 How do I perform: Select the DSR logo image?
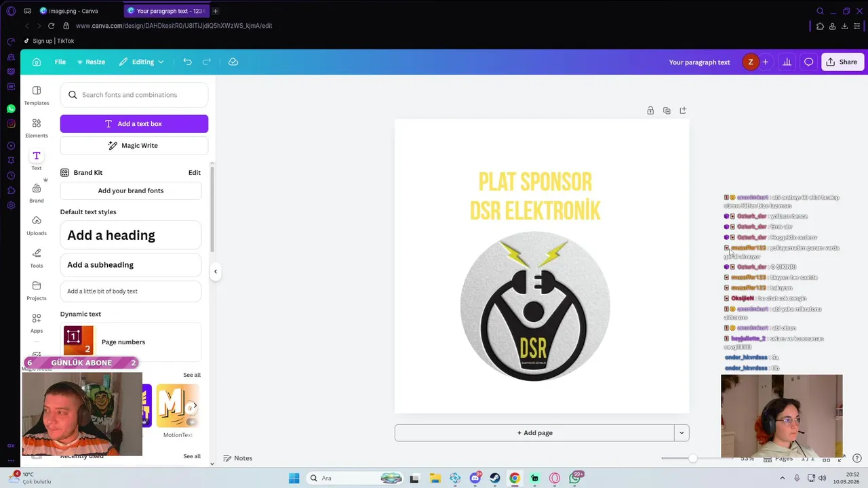[x=535, y=306]
